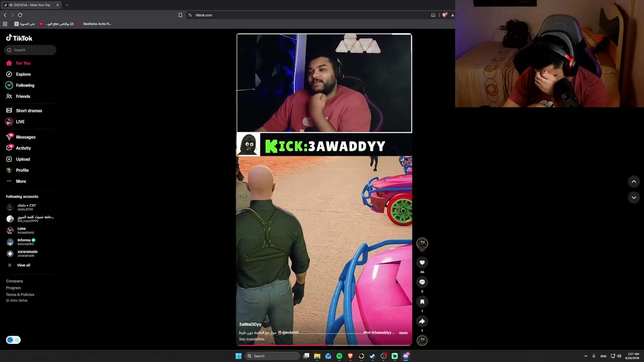644x362 pixels.
Task: Open the Brave Shields icon
Action: 444,15
